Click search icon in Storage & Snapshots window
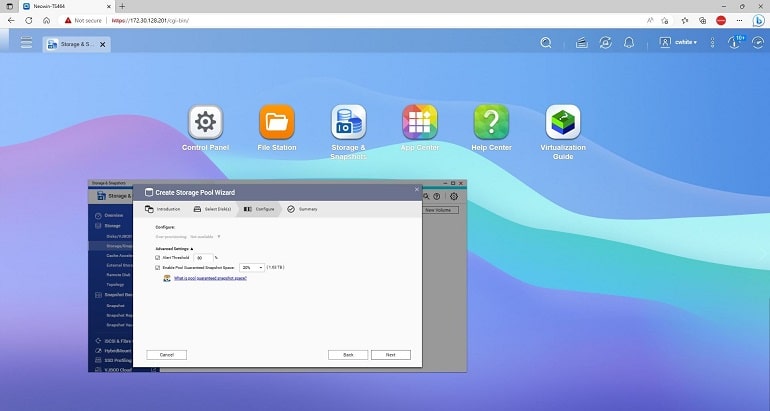 [x=426, y=196]
